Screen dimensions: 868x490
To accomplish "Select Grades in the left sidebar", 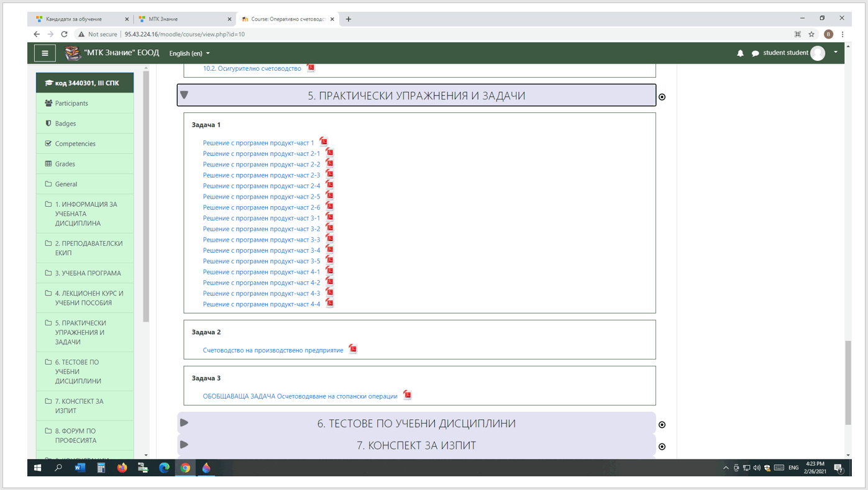I will click(x=65, y=164).
